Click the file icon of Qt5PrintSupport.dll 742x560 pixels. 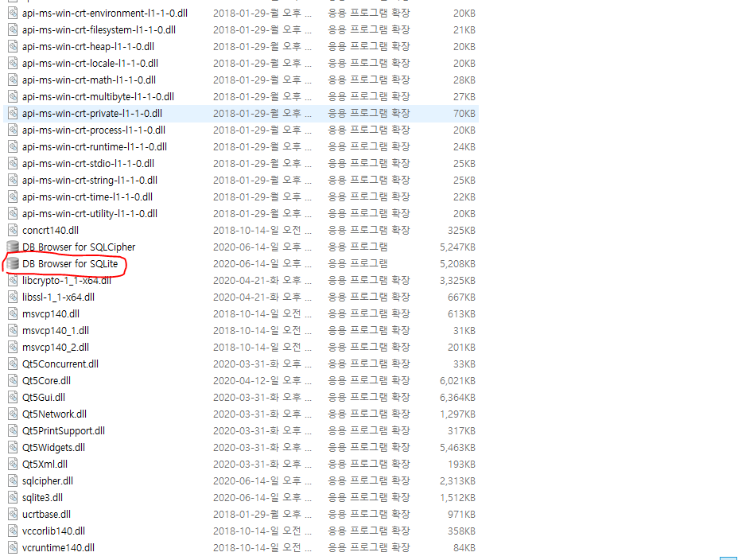tap(14, 431)
